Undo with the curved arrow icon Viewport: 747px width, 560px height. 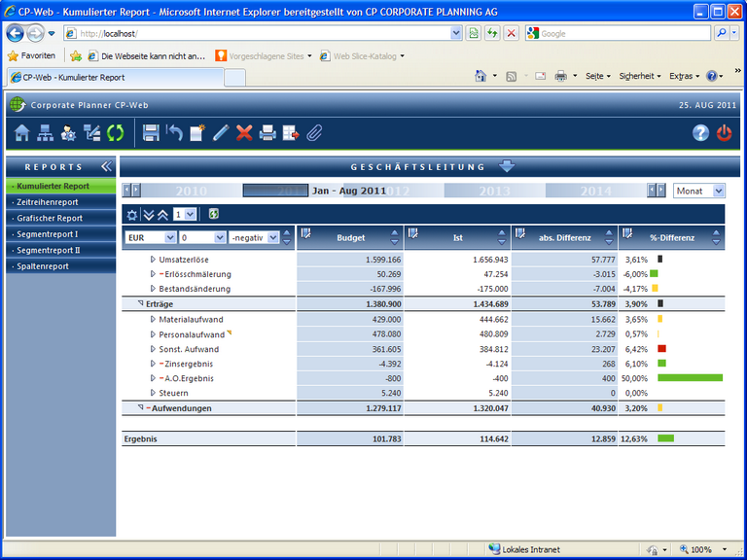click(174, 133)
